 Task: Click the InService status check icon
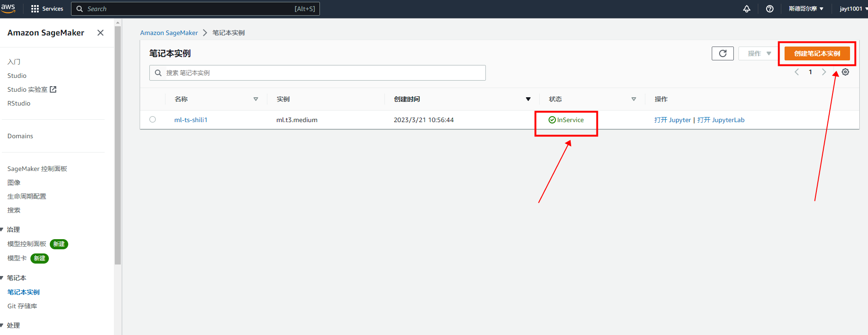coord(552,120)
